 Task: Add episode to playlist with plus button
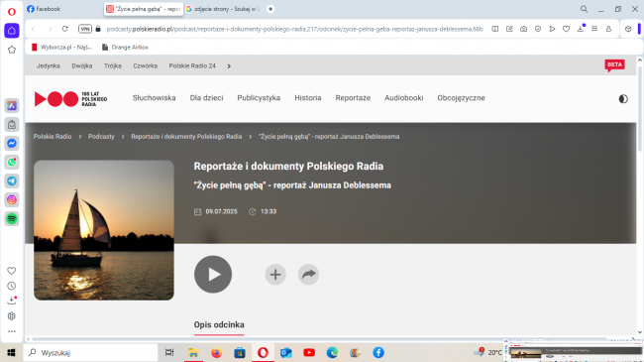click(x=275, y=275)
